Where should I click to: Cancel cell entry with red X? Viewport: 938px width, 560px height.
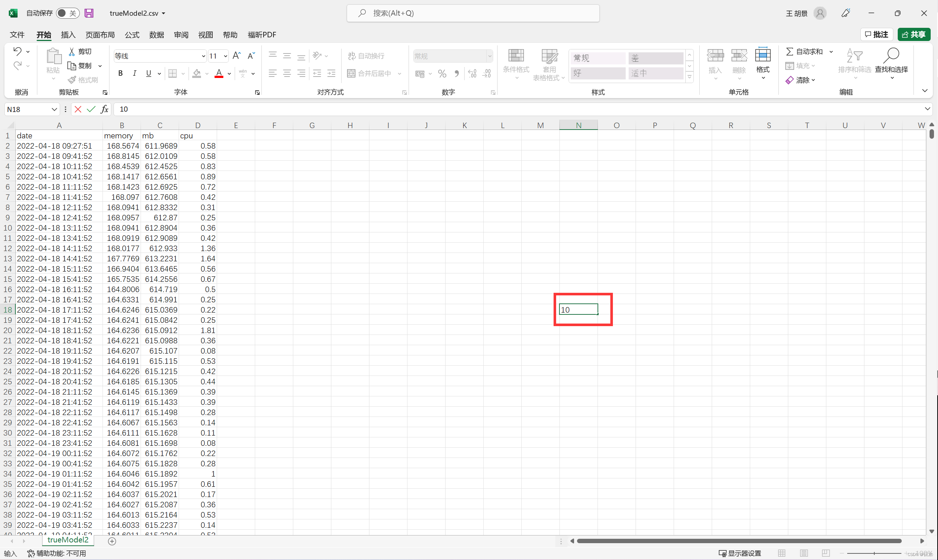pyautogui.click(x=78, y=109)
